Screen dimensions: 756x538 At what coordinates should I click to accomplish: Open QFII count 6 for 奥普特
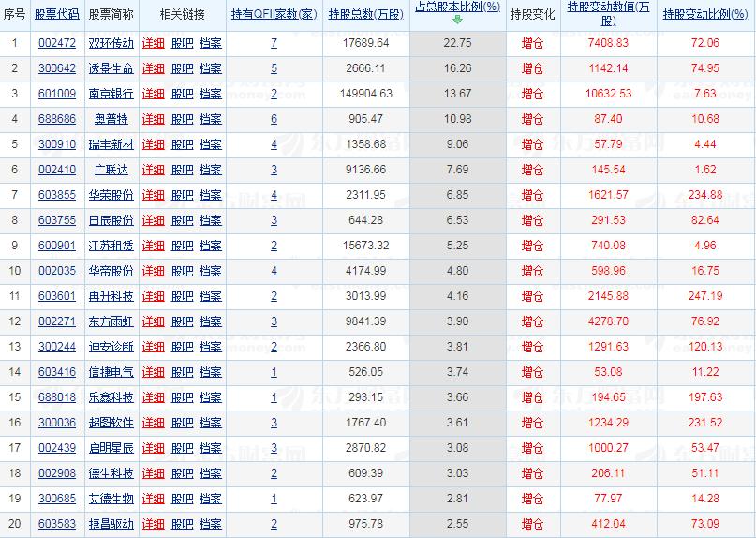[274, 119]
